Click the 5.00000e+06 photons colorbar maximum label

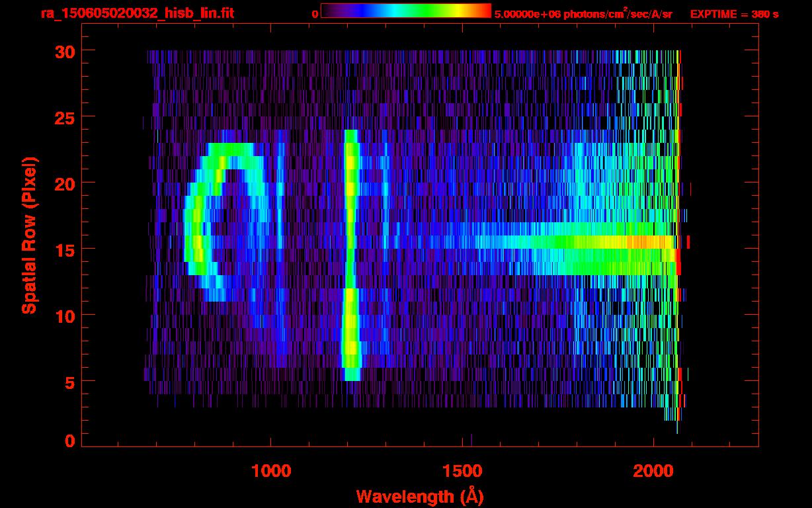(x=583, y=14)
